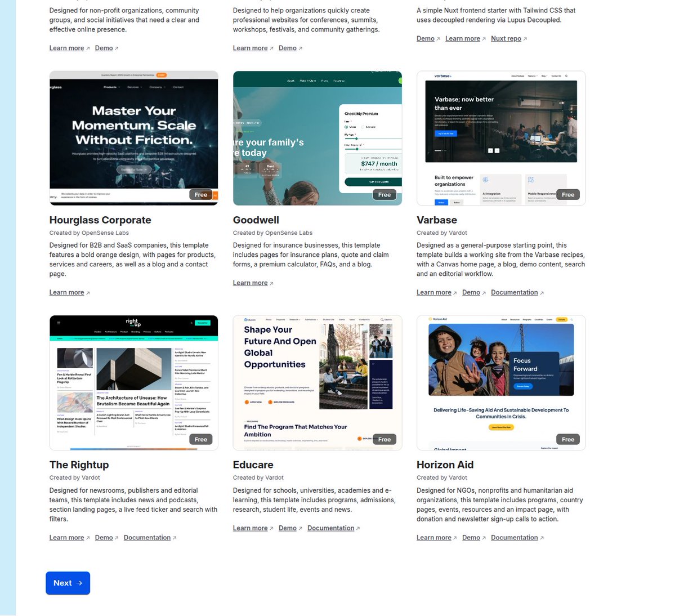
Task: Open Demo link beside Nuxt repo
Action: pyautogui.click(x=425, y=39)
